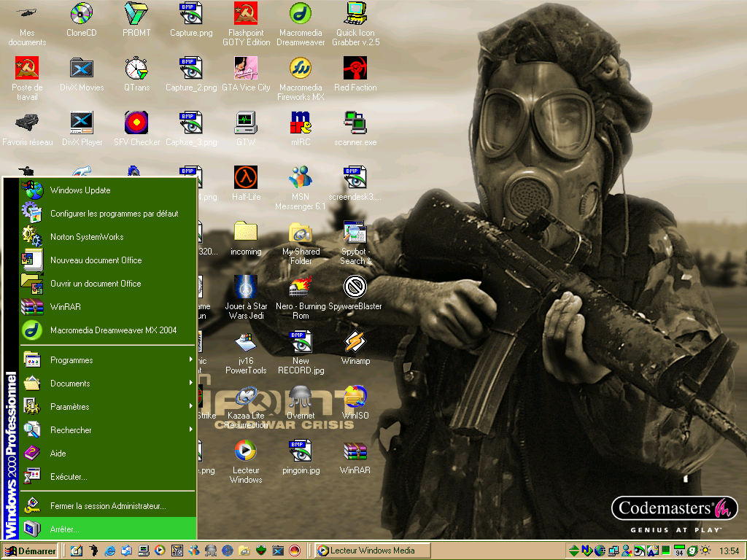Open DivX Movies desktop icon
This screenshot has height=560, width=747.
coord(82,74)
